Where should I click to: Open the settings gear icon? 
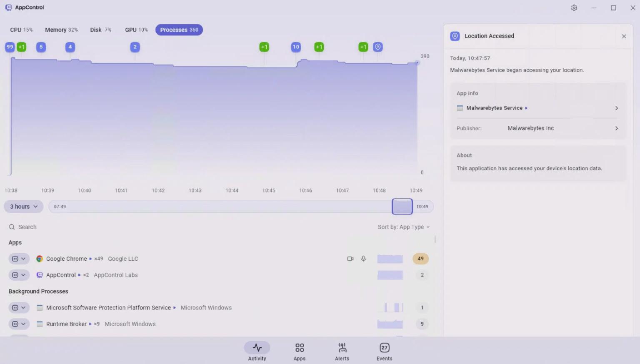pos(574,8)
